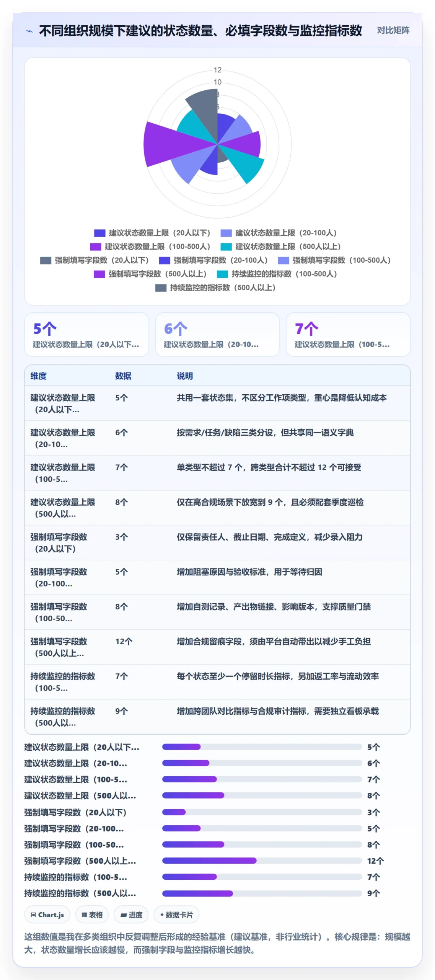This screenshot has height=980, width=435.
Task: Select table row 持续监控的指标数（100-5…
Action: click(217, 682)
